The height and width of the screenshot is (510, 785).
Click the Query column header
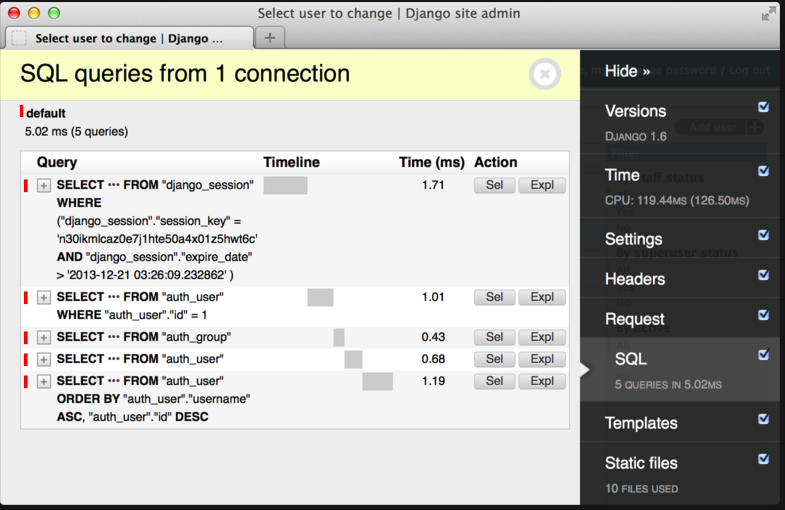tap(57, 162)
